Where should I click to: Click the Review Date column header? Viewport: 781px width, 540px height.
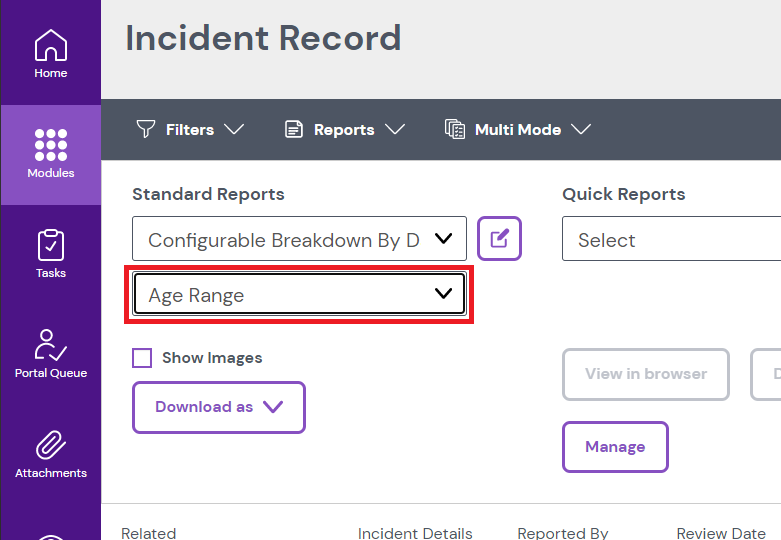point(720,533)
